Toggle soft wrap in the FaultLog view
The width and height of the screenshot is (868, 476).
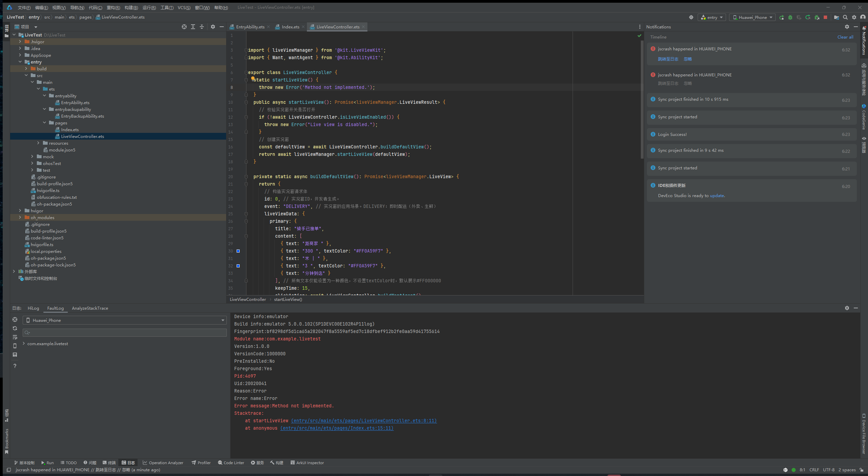pyautogui.click(x=15, y=337)
